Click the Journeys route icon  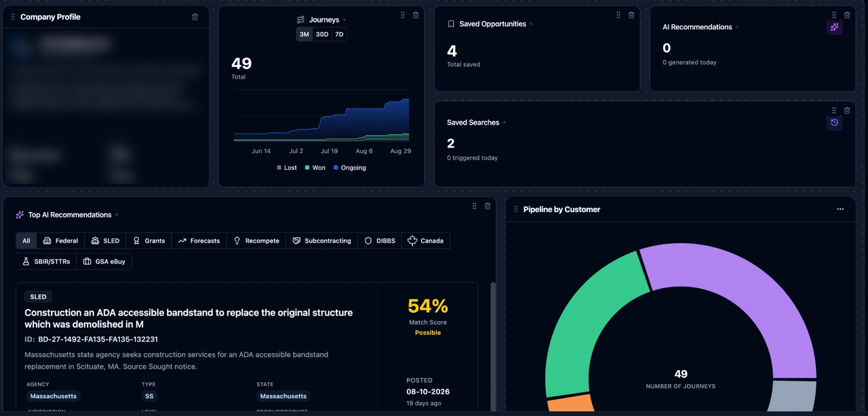click(x=301, y=20)
